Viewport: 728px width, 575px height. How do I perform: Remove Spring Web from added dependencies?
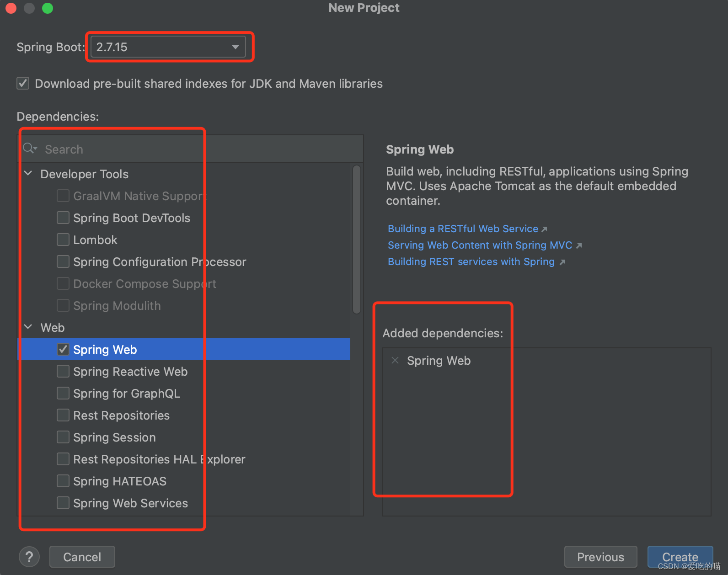coord(395,361)
